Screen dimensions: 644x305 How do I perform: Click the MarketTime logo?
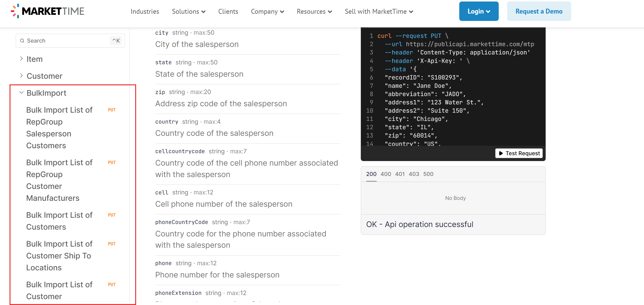(48, 11)
